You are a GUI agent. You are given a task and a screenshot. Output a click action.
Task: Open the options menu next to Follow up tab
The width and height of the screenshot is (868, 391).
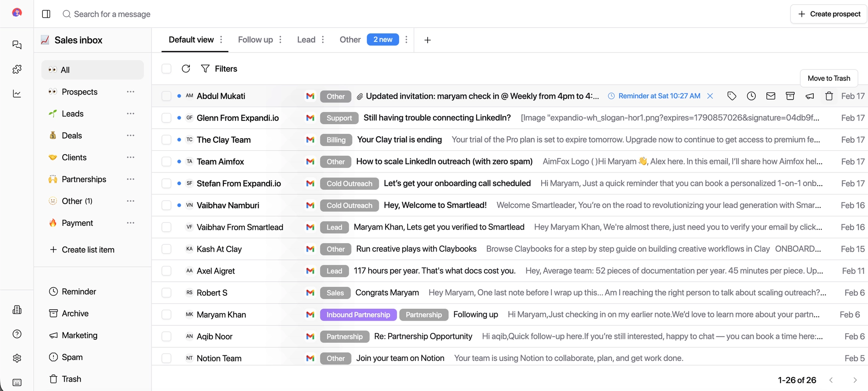[280, 39]
